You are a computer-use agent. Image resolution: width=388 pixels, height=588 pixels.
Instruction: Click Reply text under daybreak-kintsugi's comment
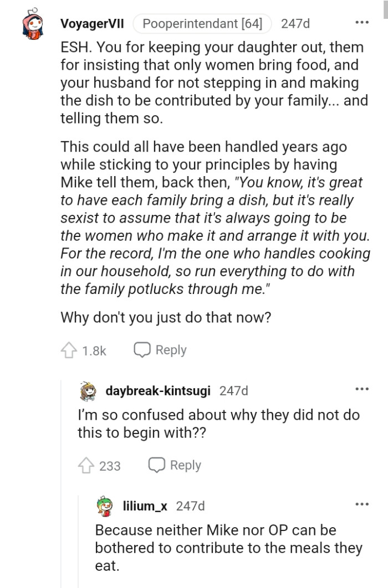click(185, 466)
